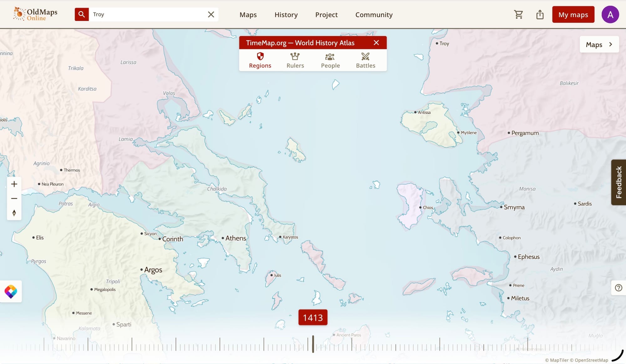This screenshot has height=364, width=626.
Task: Open the help question mark icon
Action: (618, 288)
